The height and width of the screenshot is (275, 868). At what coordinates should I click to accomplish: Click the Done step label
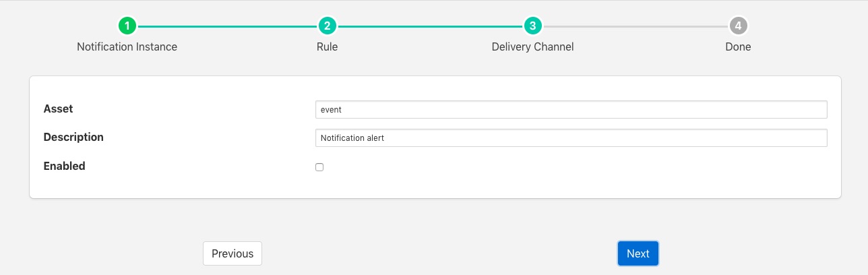click(x=738, y=47)
